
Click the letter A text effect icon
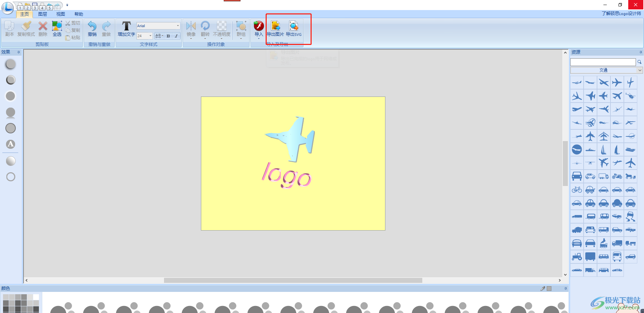tap(11, 144)
